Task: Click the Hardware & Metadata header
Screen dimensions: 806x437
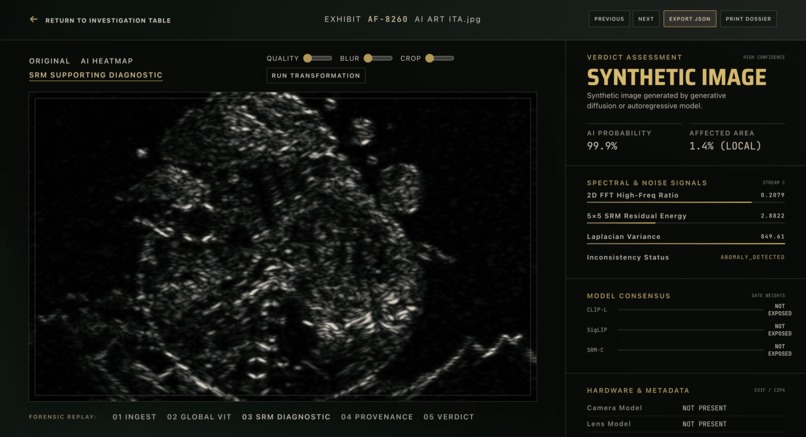Action: 638,391
